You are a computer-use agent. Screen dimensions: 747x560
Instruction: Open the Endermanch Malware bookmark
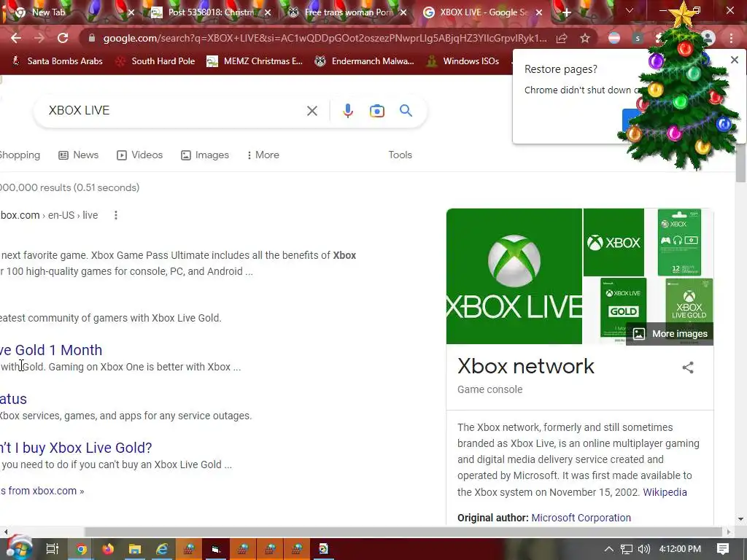coord(365,61)
